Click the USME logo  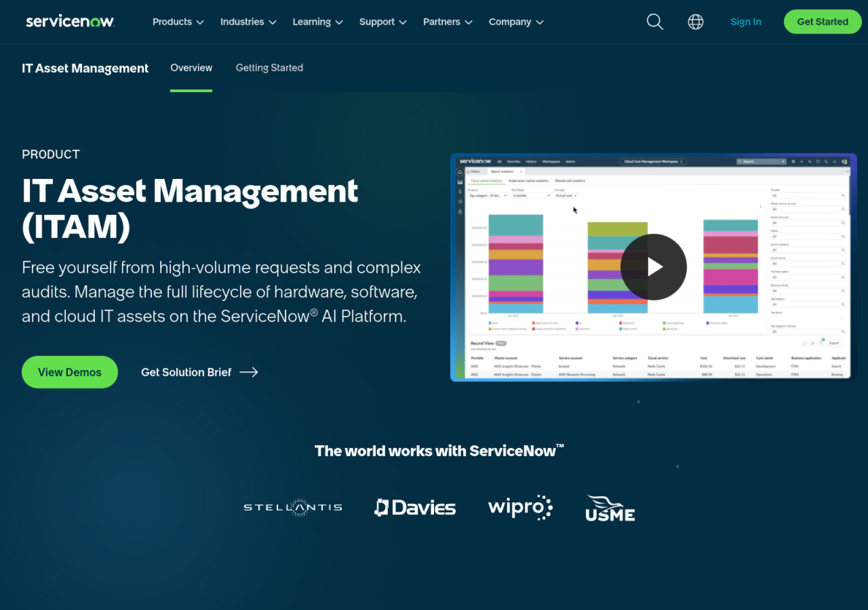click(x=610, y=508)
